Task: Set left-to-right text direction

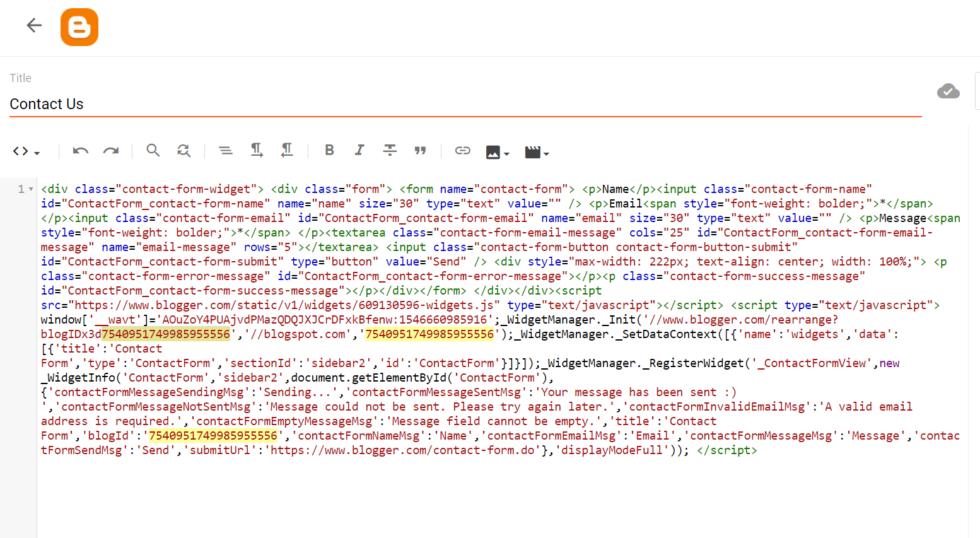Action: [256, 150]
